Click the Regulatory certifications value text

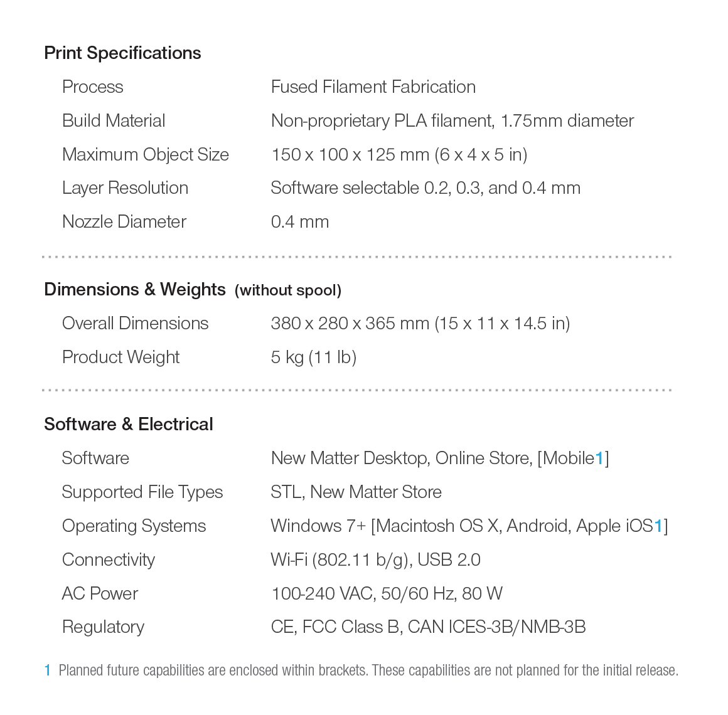point(428,627)
